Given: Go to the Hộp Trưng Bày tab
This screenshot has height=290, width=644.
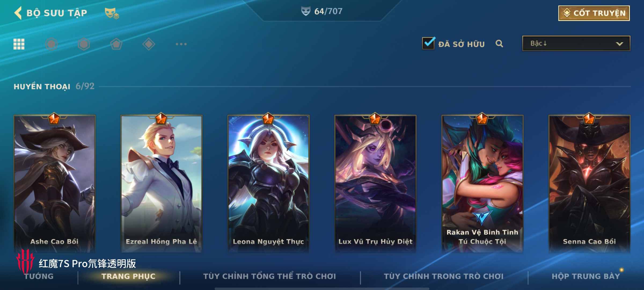Looking at the screenshot, I should pos(586,276).
